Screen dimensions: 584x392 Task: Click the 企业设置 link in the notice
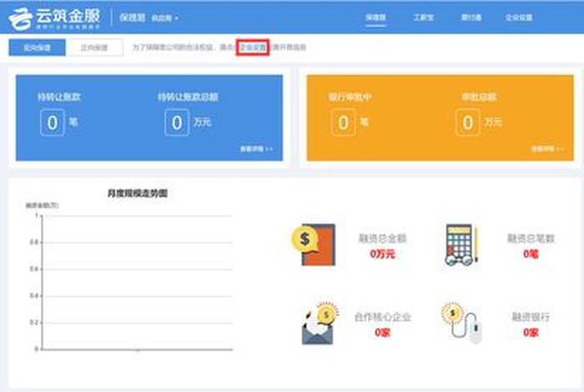pos(253,48)
